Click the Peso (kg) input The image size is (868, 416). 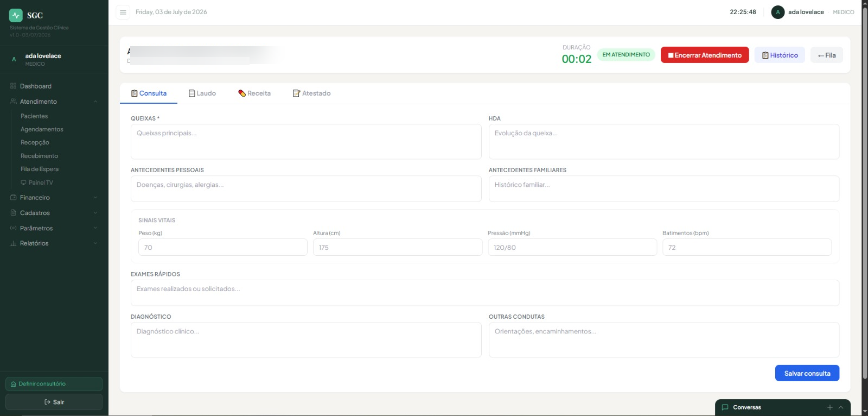pyautogui.click(x=223, y=247)
